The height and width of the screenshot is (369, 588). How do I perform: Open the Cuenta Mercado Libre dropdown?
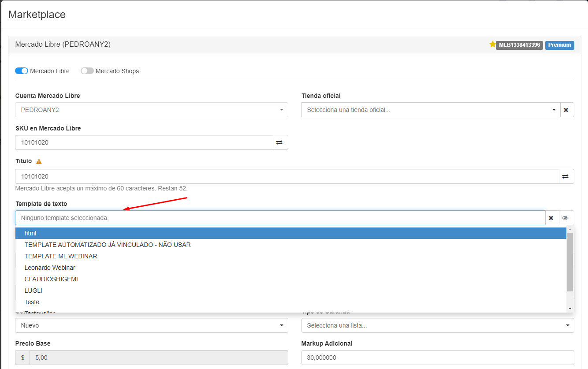tap(152, 110)
